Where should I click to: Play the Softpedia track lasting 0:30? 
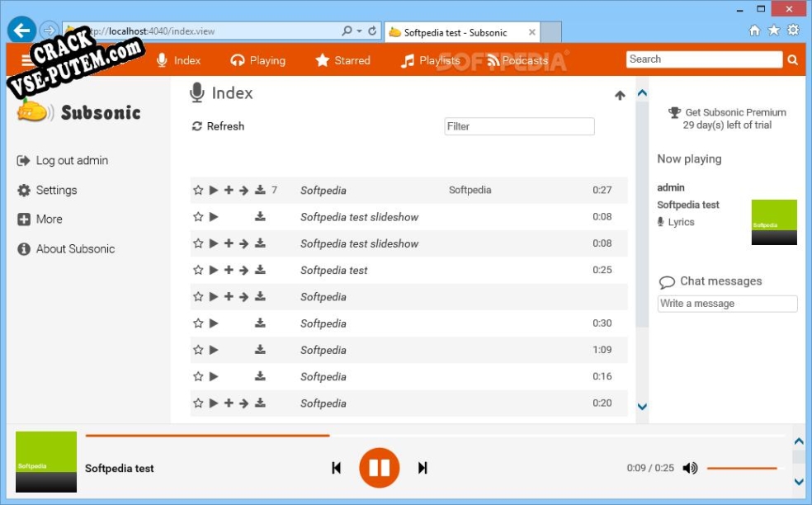pyautogui.click(x=214, y=323)
